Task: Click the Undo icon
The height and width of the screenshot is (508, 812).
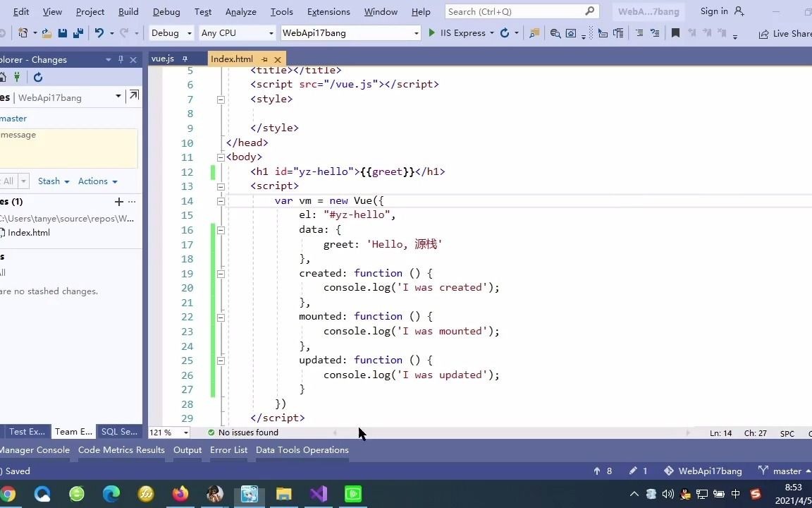Action: [99, 32]
